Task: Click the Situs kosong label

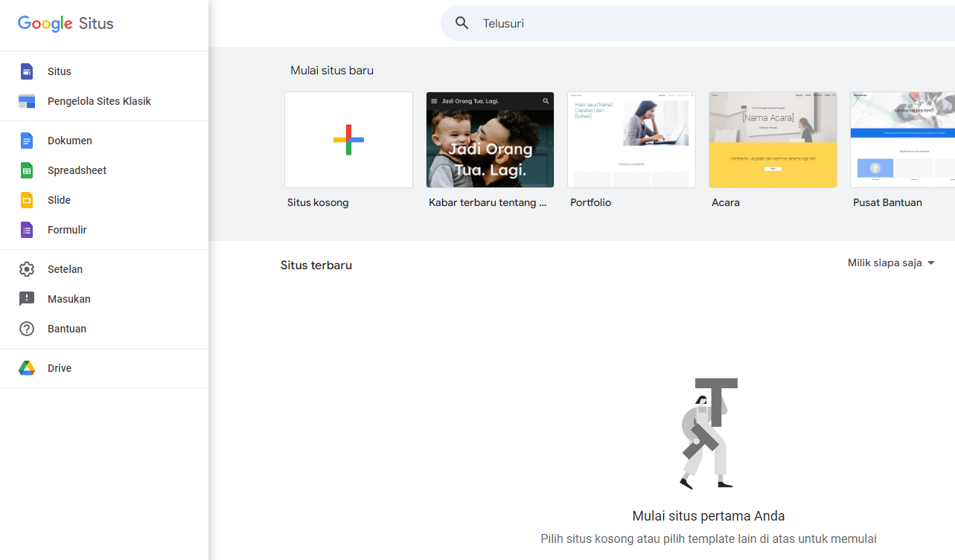Action: coord(318,202)
